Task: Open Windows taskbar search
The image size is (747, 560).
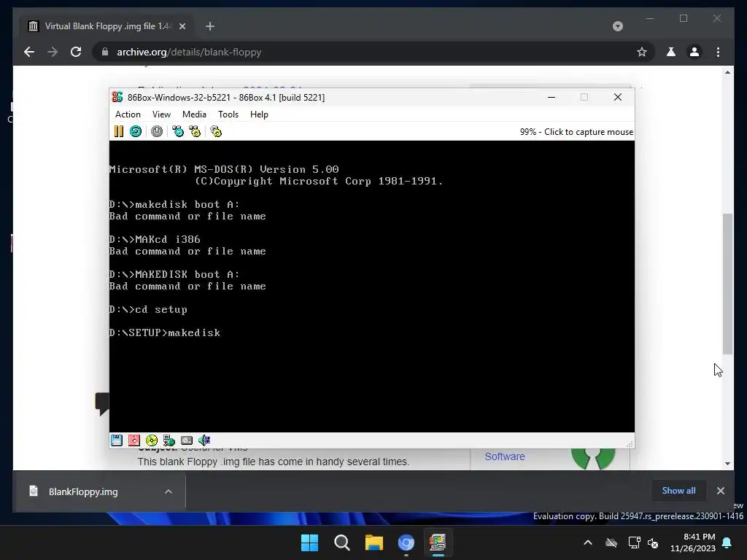Action: pos(342,542)
